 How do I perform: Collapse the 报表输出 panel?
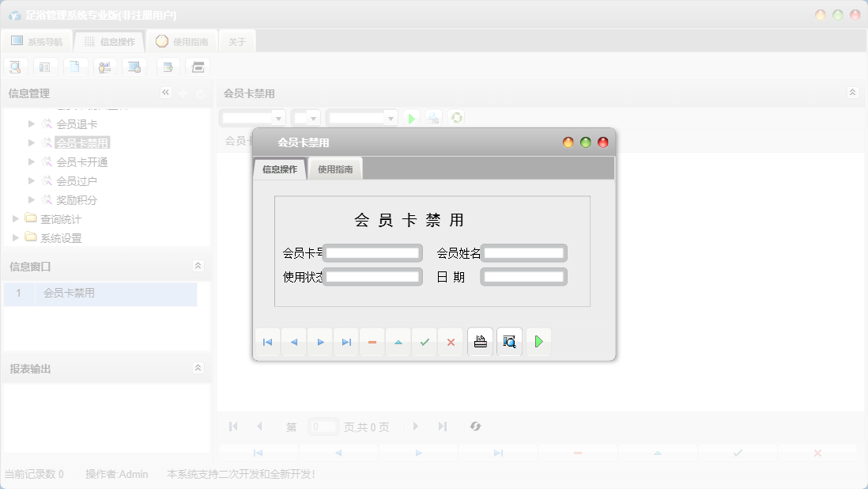tap(198, 367)
